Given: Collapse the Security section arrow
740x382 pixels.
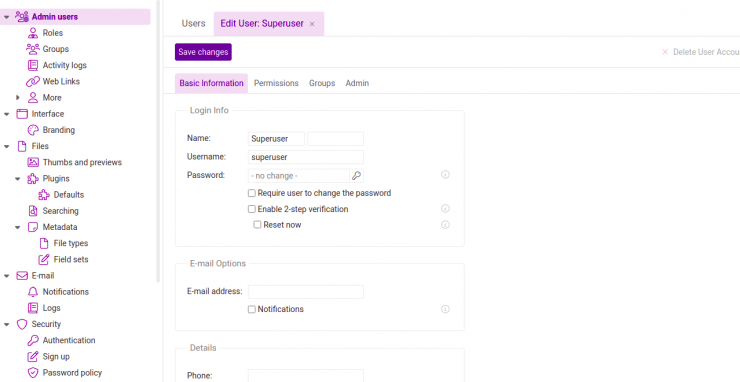Looking at the screenshot, I should [x=7, y=324].
